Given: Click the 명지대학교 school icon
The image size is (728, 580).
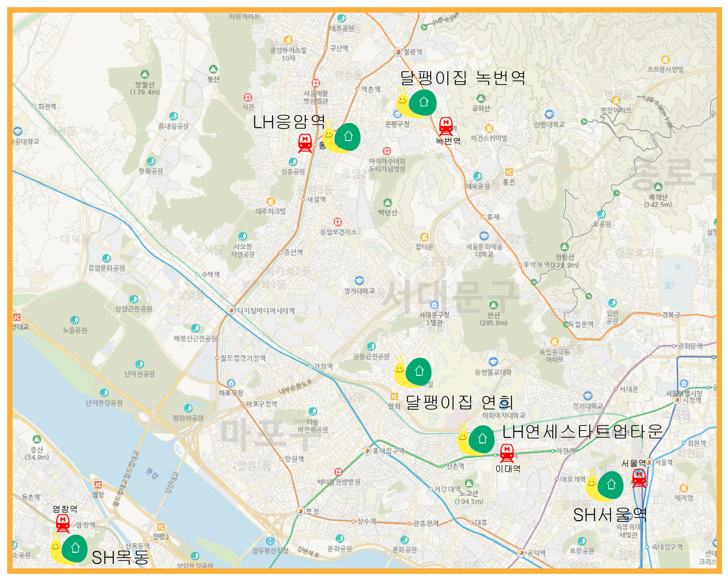Looking at the screenshot, I should 359,281.
